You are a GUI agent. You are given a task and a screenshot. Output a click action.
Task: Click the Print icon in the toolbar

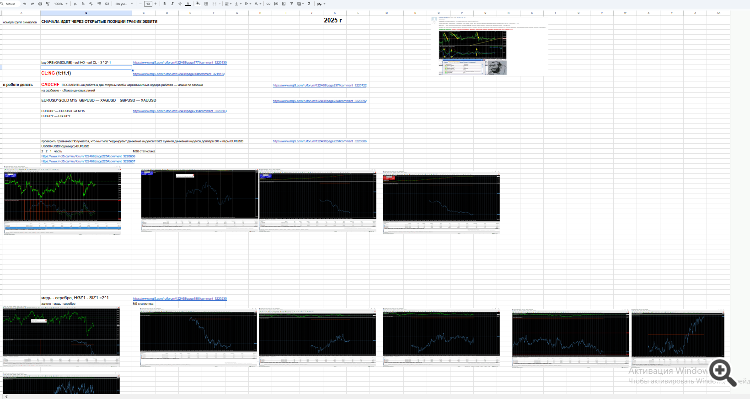tap(40, 3)
